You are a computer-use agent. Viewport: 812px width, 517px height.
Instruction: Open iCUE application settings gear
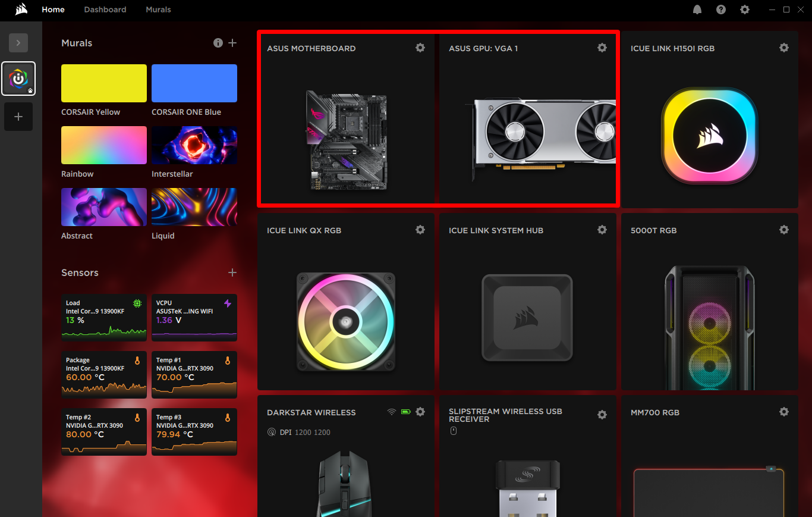click(x=744, y=10)
